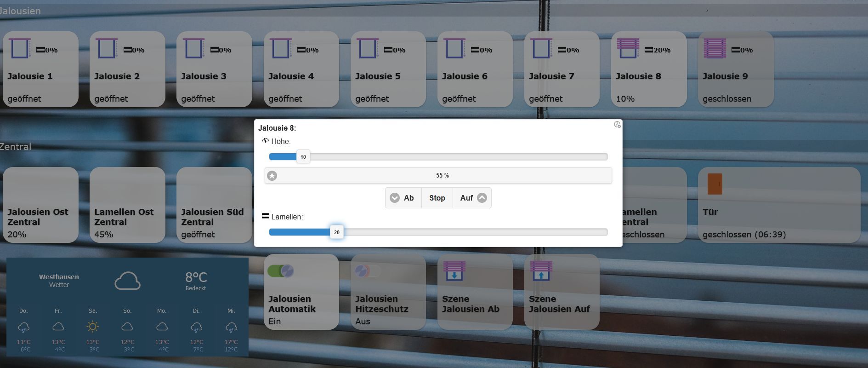Click the 20% value on Jalousien Ost Zentral
The width and height of the screenshot is (868, 368).
(17, 235)
